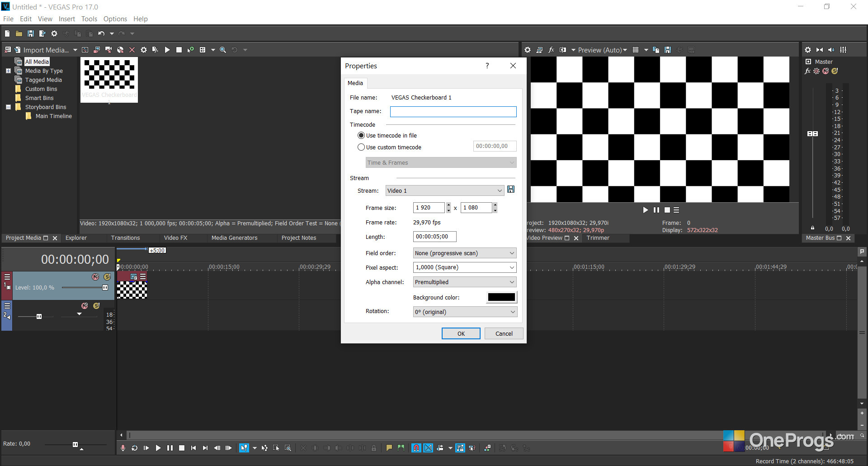868x466 pixels.
Task: Copy preview snapshot to the clipboard
Action: 656,50
